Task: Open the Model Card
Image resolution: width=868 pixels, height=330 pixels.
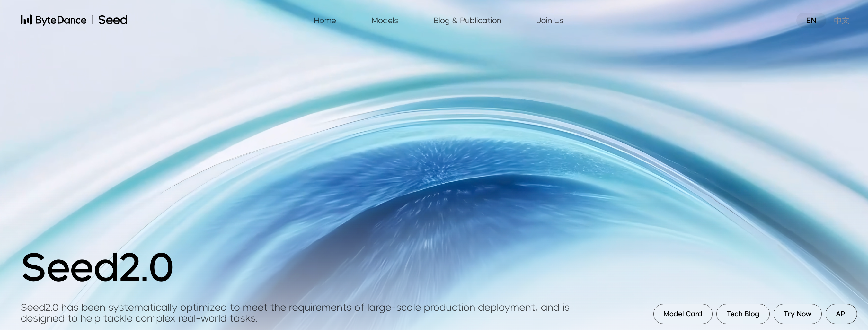Action: 682,314
